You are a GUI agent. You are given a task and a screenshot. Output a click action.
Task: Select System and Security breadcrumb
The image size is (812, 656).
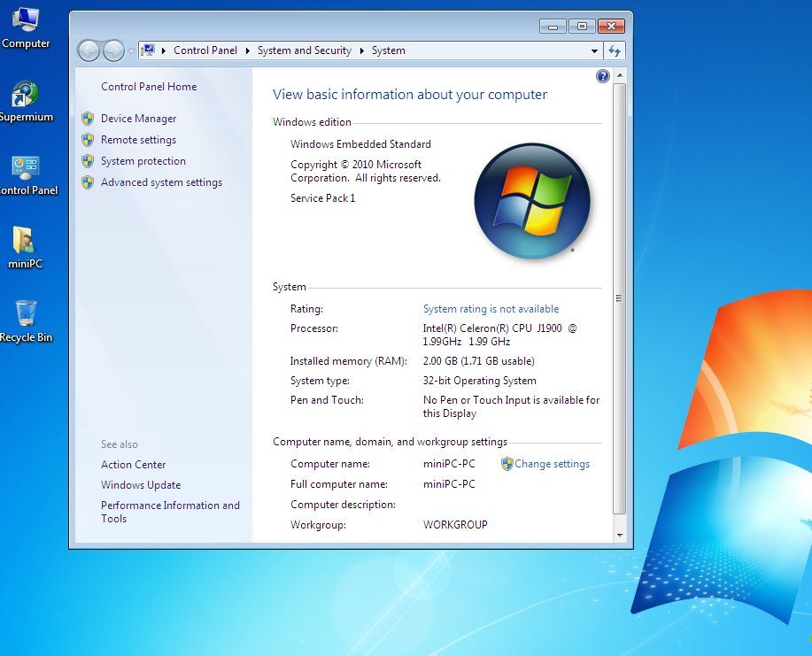click(x=304, y=50)
